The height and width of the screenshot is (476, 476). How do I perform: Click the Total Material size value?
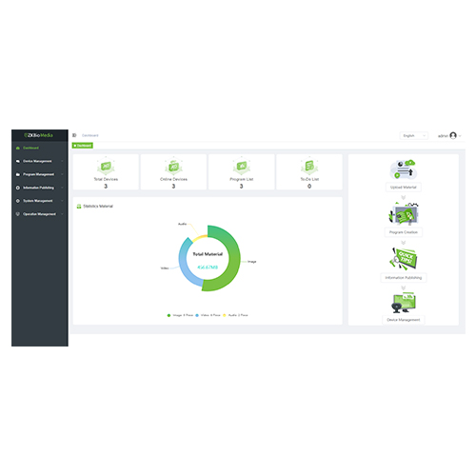tap(208, 268)
